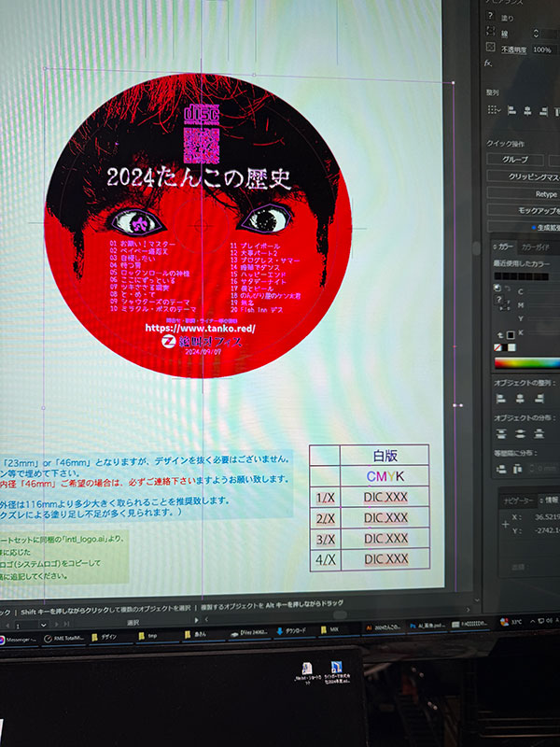This screenshot has width=560, height=747.
Task: Click the K channel slider
Action: (x=545, y=332)
